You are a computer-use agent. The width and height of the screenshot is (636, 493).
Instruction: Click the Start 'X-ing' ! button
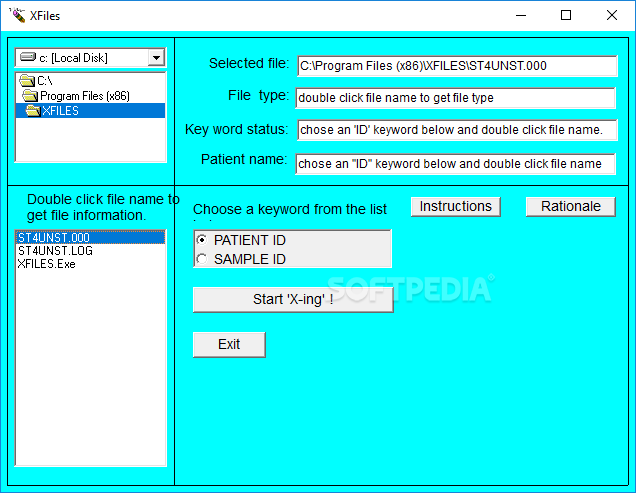click(x=293, y=299)
